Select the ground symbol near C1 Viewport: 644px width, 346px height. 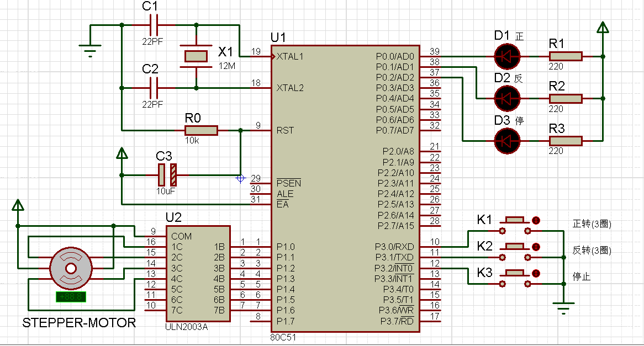[x=90, y=50]
